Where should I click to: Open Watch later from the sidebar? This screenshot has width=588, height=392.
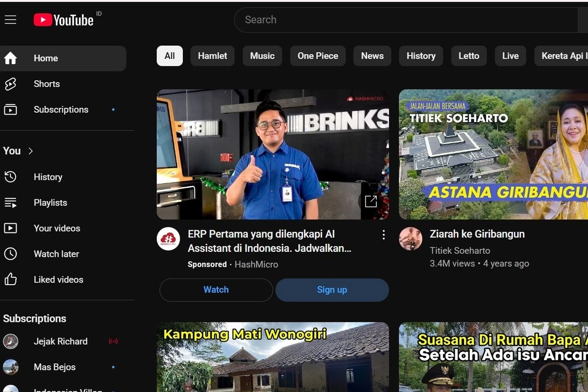[x=63, y=254]
